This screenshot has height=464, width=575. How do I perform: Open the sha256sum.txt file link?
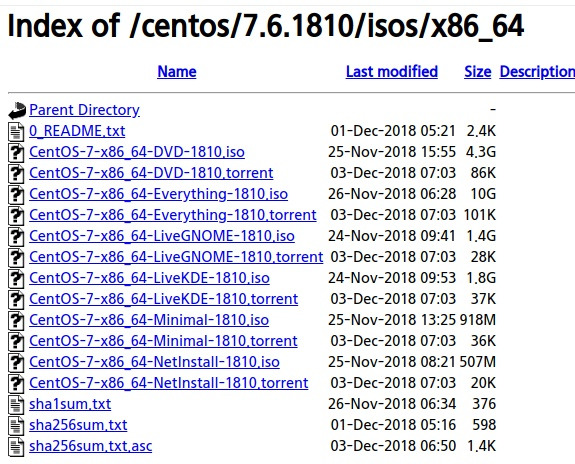[78, 425]
